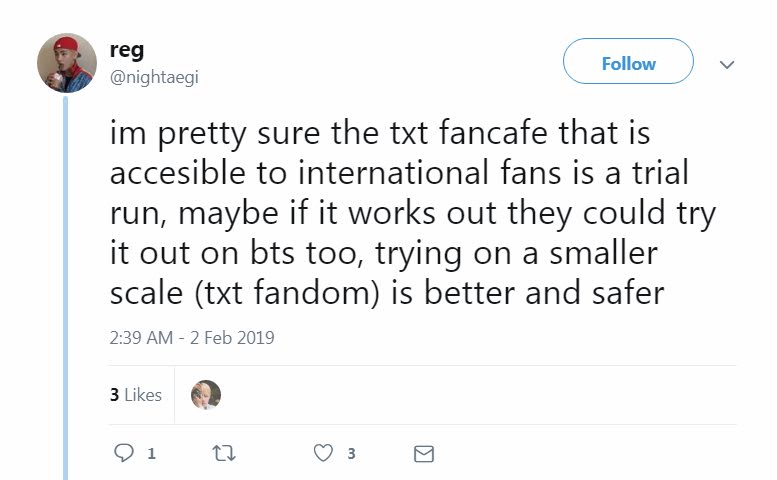The width and height of the screenshot is (777, 480).
Task: Like the tweet with the heart icon
Action: (x=323, y=453)
